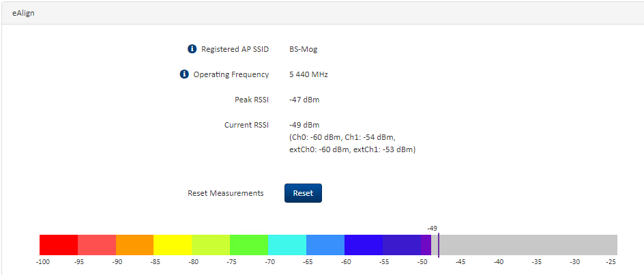Click the red segment of RSSI bar
Image resolution: width=644 pixels, height=275 pixels.
(58, 245)
